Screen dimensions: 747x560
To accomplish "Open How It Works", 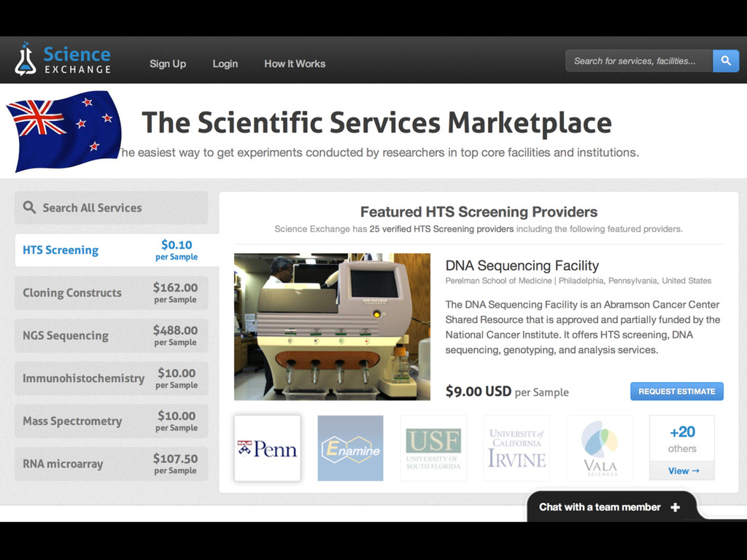I will (295, 64).
